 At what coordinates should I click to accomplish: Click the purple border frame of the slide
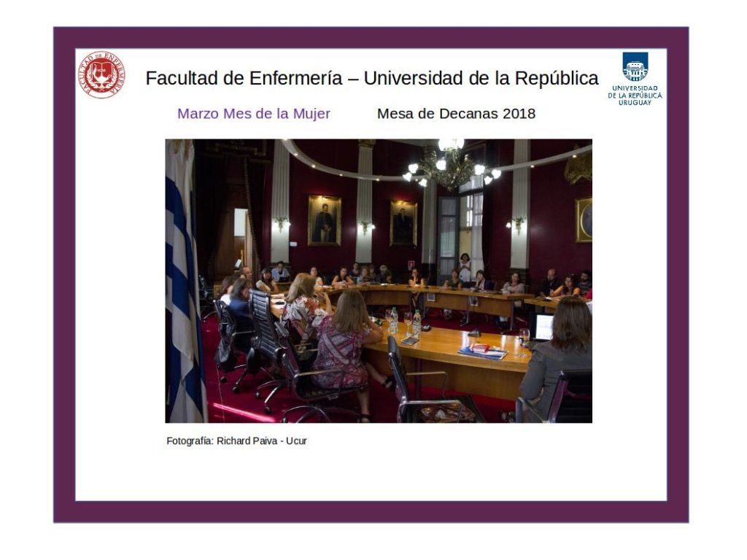(64, 292)
